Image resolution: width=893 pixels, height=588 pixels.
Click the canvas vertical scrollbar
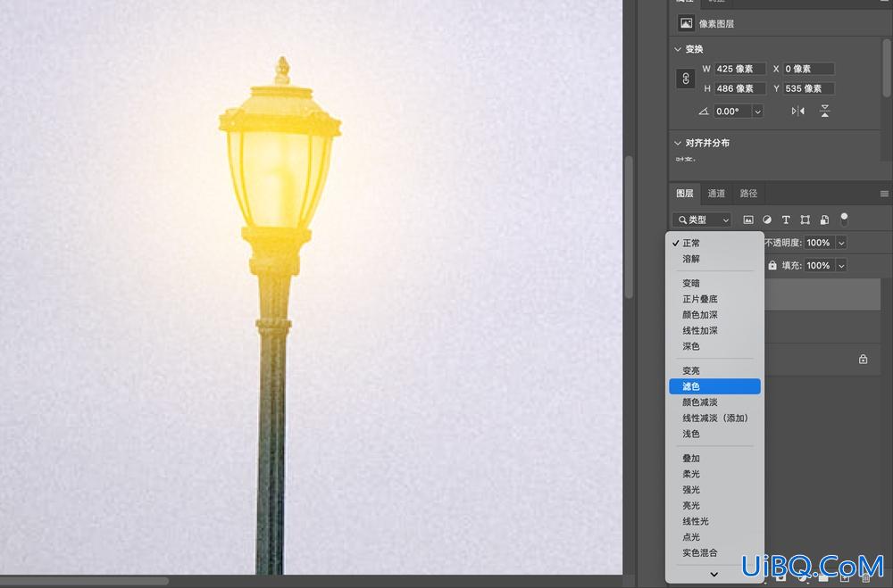click(628, 227)
